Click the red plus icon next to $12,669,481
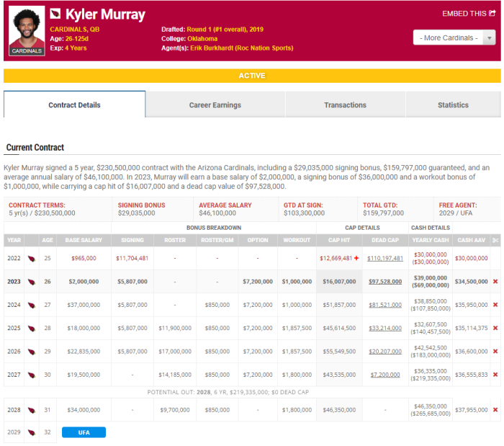 [356, 258]
